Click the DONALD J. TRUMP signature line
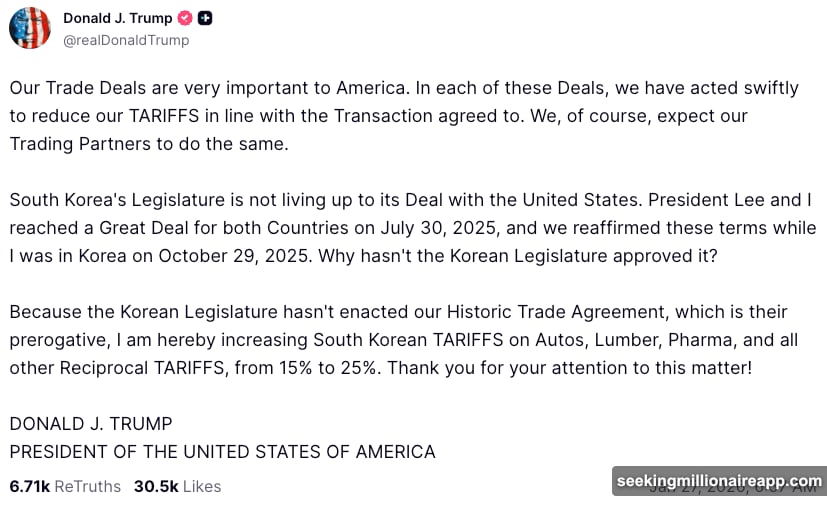This screenshot has height=506, width=827. 91,424
